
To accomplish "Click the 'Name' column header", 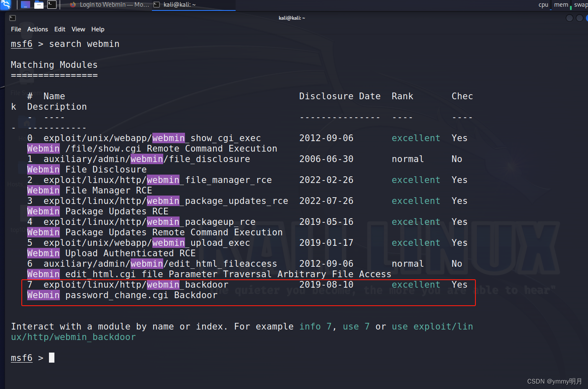I will click(54, 96).
